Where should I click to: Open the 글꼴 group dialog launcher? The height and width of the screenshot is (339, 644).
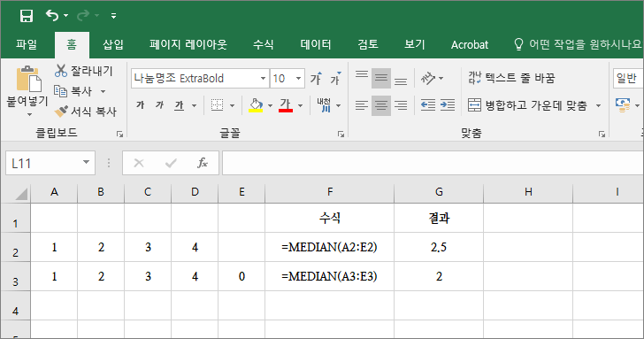[x=341, y=134]
